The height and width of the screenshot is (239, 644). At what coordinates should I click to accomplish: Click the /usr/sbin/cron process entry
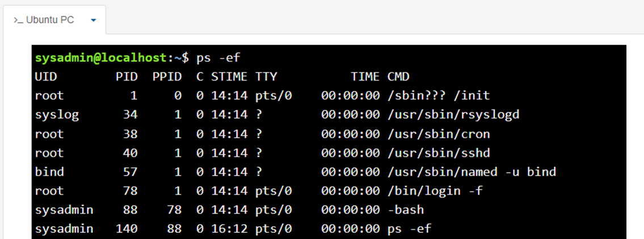pyautogui.click(x=438, y=134)
